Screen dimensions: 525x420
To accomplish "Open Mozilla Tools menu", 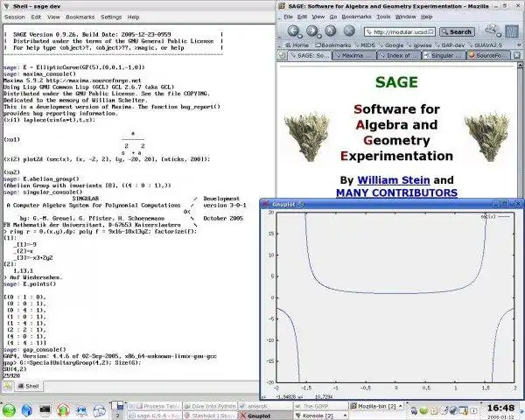I will coord(383,17).
